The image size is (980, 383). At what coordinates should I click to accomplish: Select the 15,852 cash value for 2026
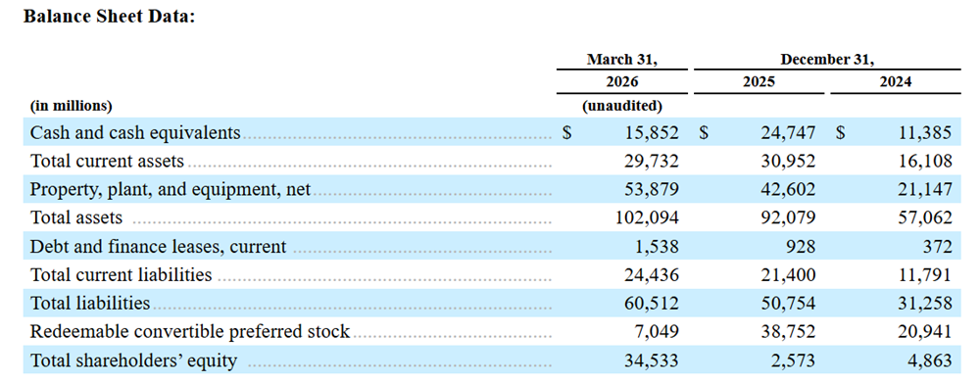point(652,132)
